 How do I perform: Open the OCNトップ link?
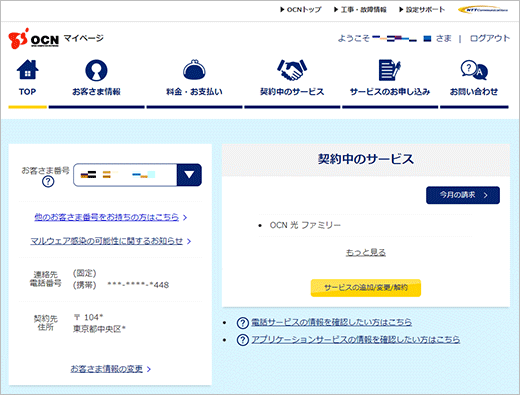tap(301, 10)
